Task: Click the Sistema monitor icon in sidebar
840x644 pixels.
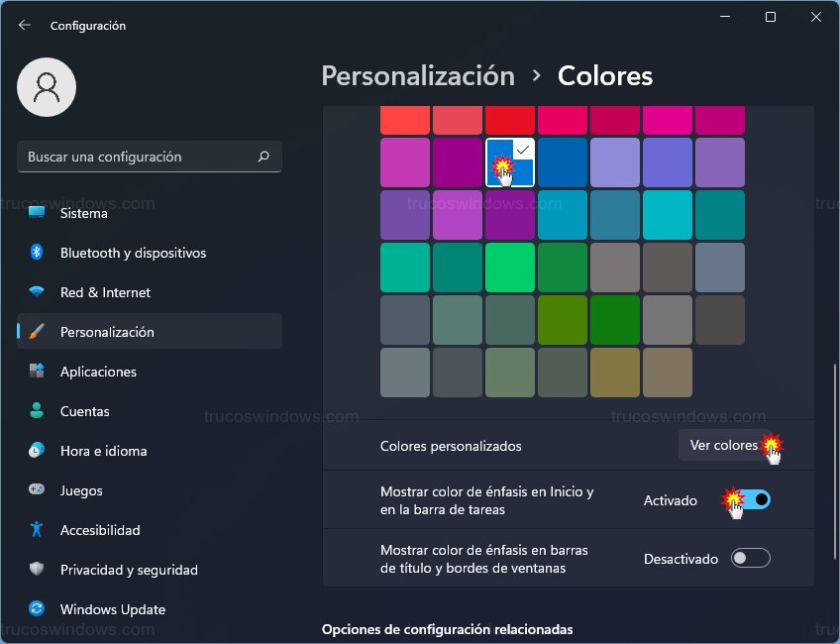Action: coord(37,213)
